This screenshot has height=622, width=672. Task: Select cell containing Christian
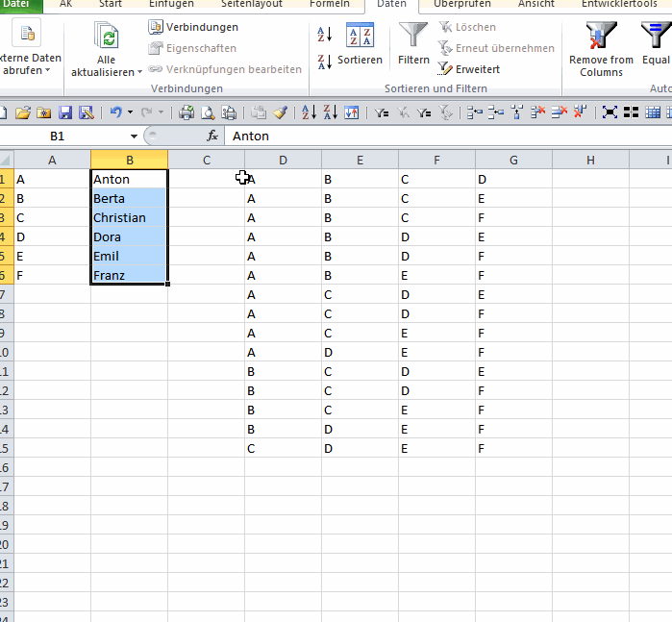pos(129,217)
